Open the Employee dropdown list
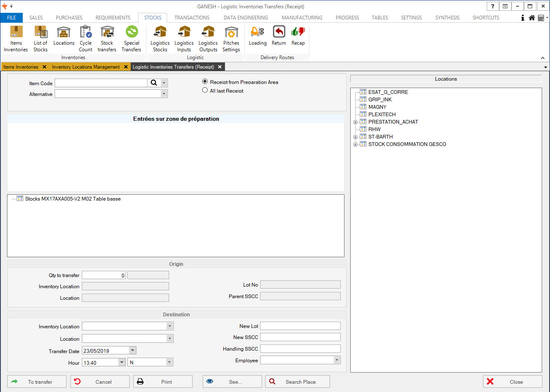The image size is (550, 392). (x=337, y=360)
